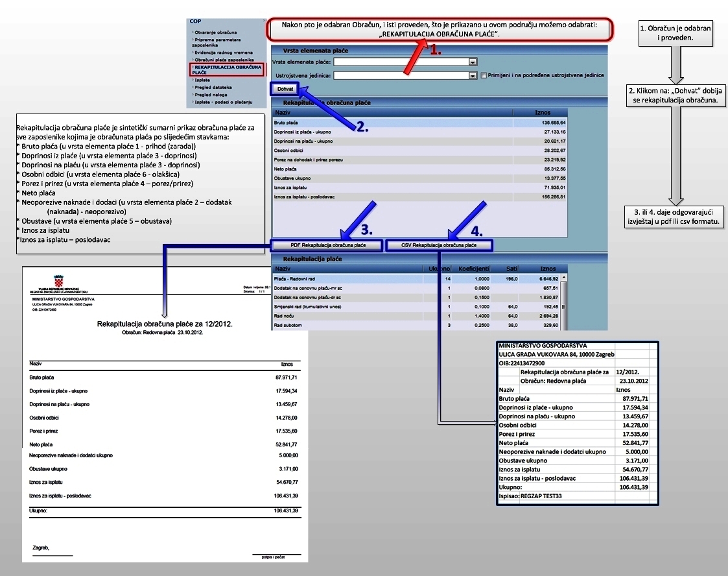Click the amount 6.646,92 for Redovni rad
Screen dimensions: 728x576
[x=548, y=279]
